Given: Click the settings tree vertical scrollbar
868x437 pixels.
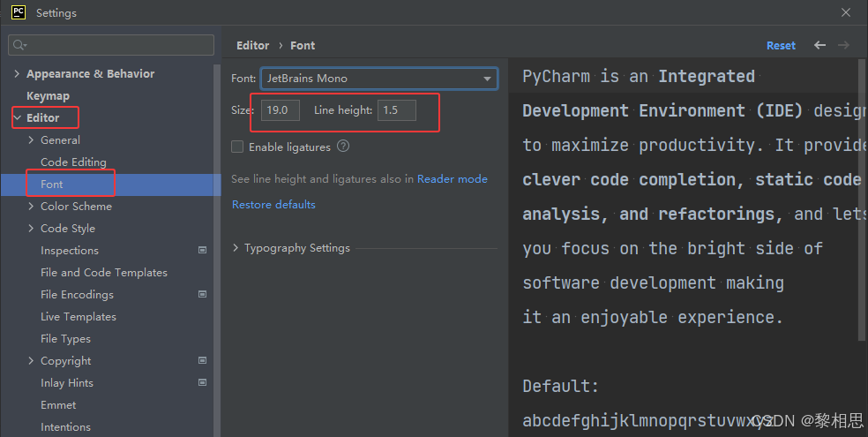Looking at the screenshot, I should [217, 251].
